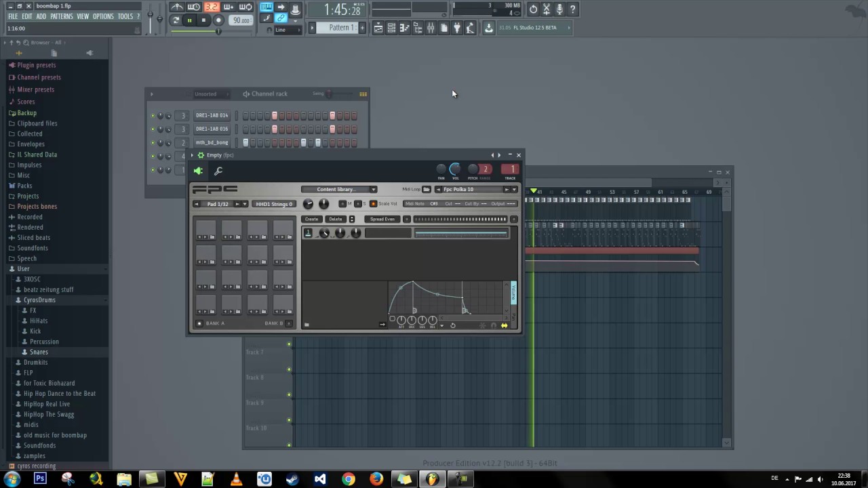Open the Playlist view from toolbar

coord(378,28)
